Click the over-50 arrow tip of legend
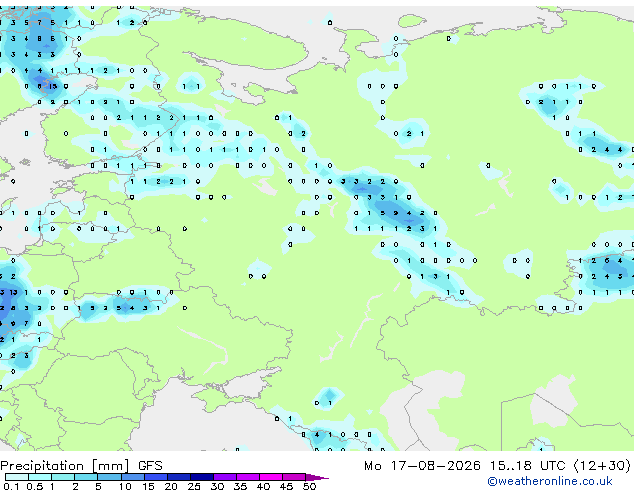634x490 pixels. (x=317, y=478)
